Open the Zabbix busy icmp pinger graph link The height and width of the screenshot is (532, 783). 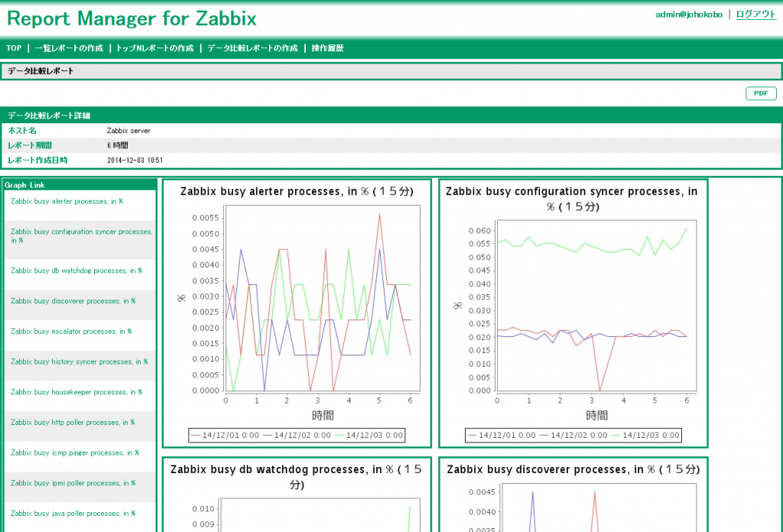point(71,453)
